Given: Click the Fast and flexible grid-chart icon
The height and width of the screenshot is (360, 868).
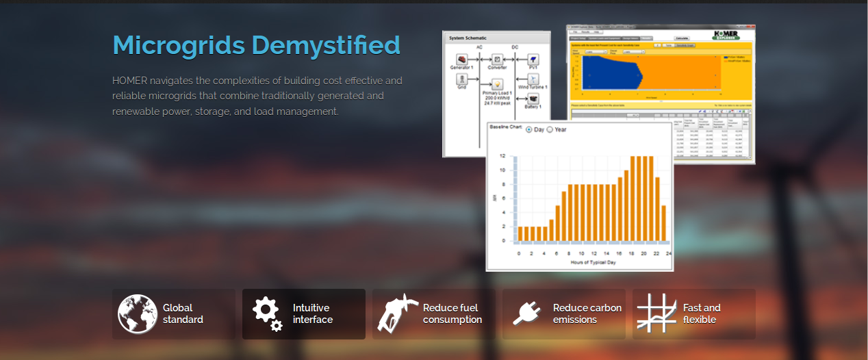Looking at the screenshot, I should point(657,314).
